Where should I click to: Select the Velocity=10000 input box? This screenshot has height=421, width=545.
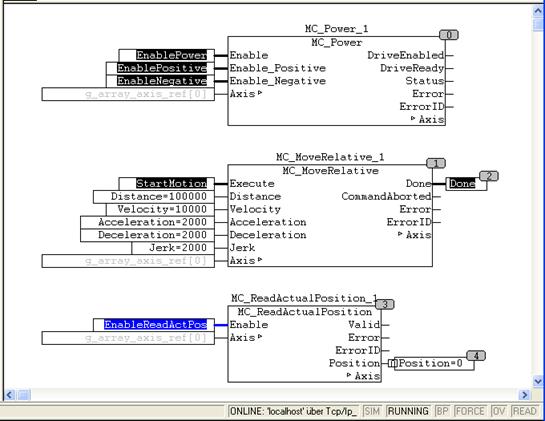tap(160, 209)
